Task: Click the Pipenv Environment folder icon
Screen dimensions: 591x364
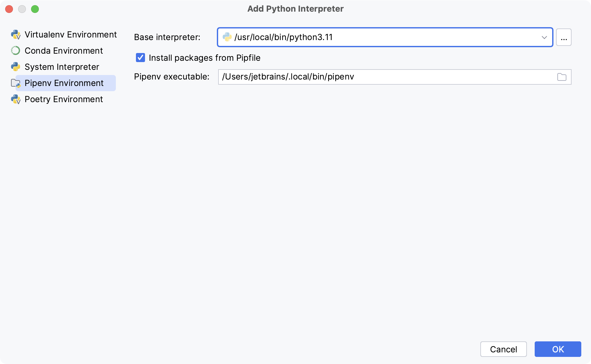Action: pyautogui.click(x=16, y=83)
